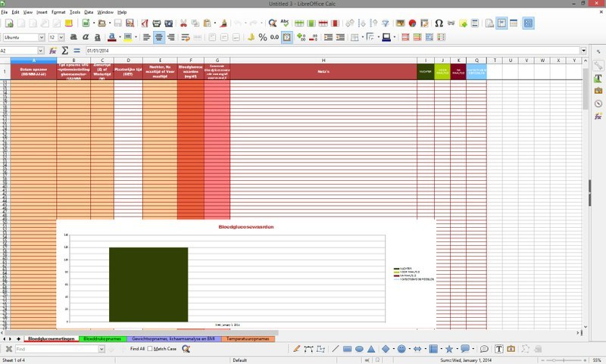Click the Print icon
This screenshot has height=364, width=606.
coord(157,23)
